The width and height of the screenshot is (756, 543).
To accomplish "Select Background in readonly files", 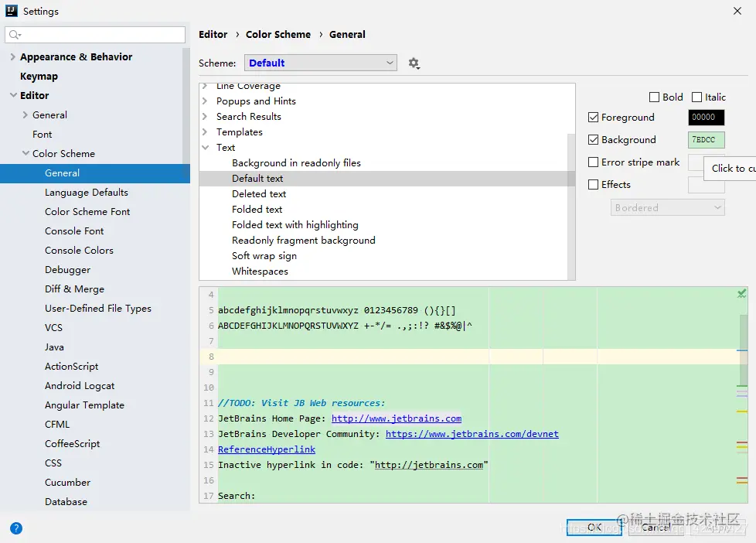I will pos(296,162).
